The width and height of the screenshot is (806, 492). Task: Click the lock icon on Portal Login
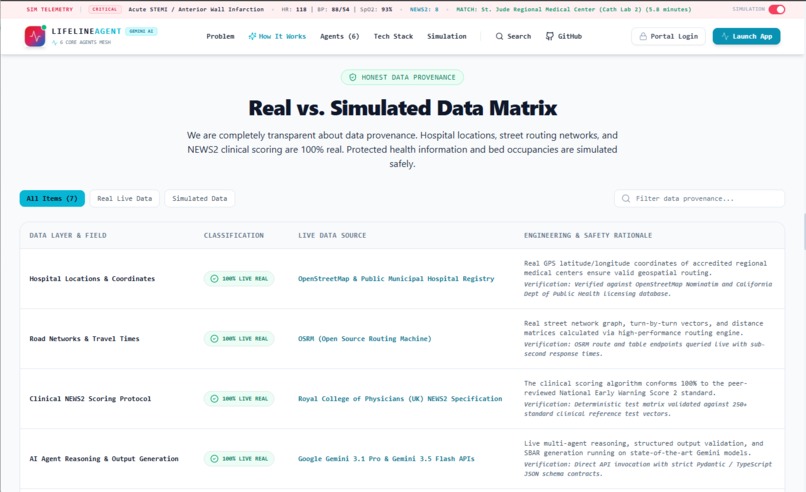click(x=643, y=37)
